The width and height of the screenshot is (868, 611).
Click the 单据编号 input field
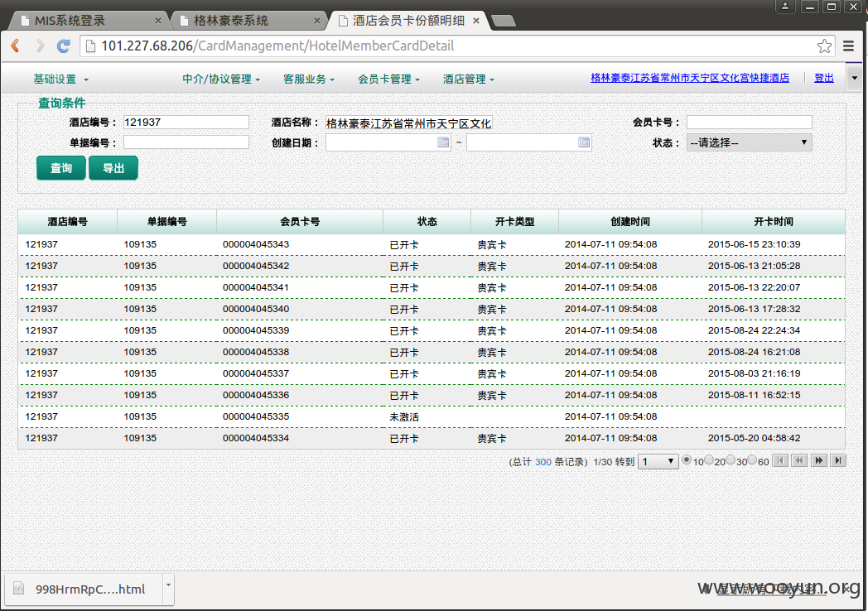click(186, 142)
